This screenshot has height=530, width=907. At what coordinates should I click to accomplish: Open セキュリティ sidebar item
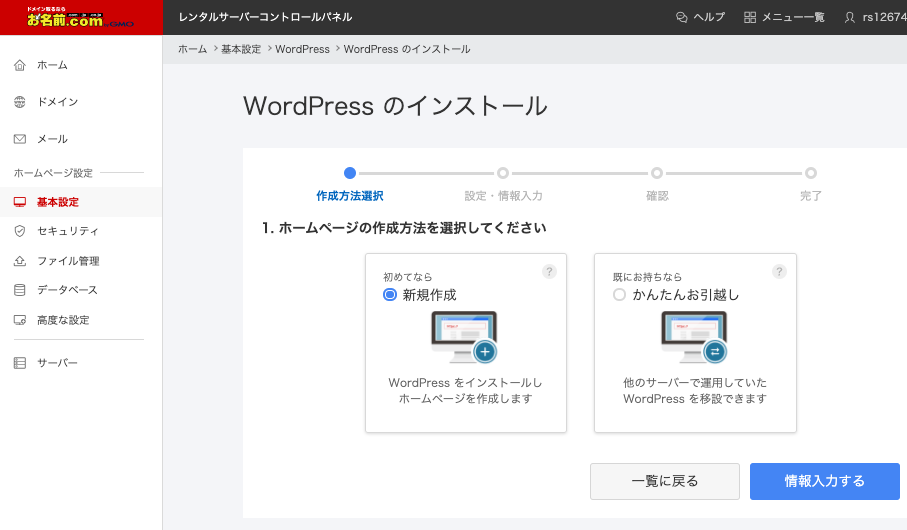67,231
